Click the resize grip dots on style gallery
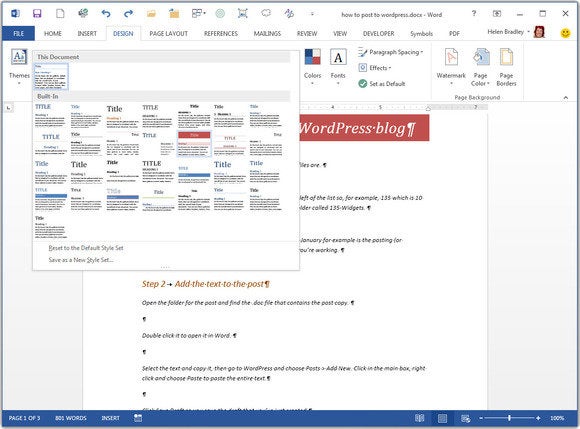 165,267
